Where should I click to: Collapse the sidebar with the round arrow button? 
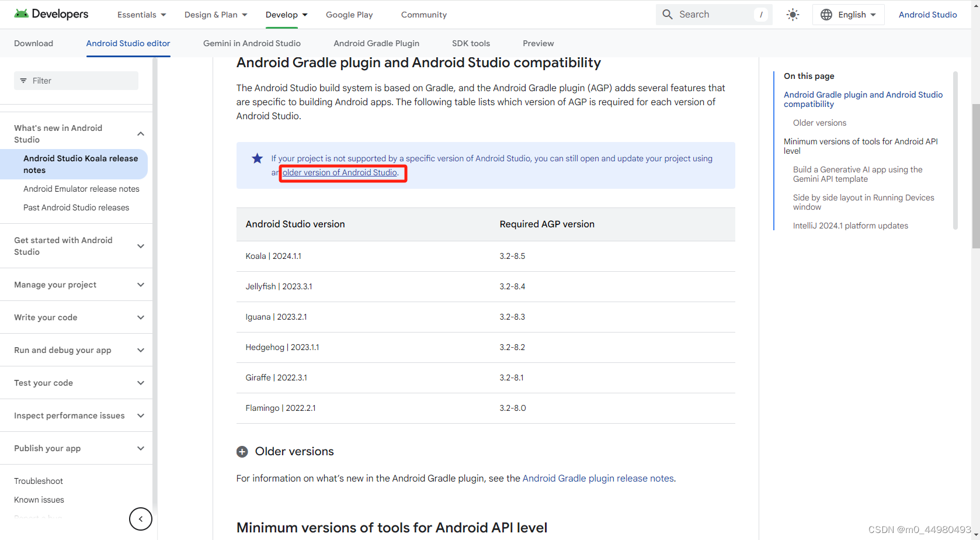(141, 519)
